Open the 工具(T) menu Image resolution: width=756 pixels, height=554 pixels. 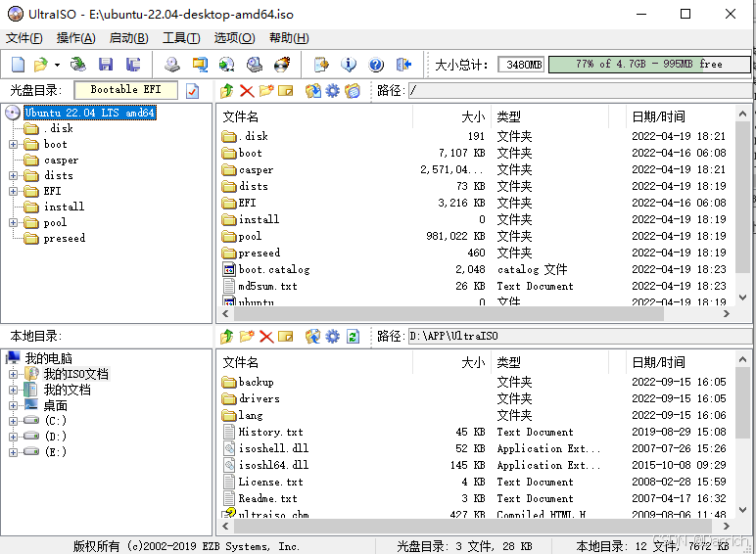[x=181, y=37]
